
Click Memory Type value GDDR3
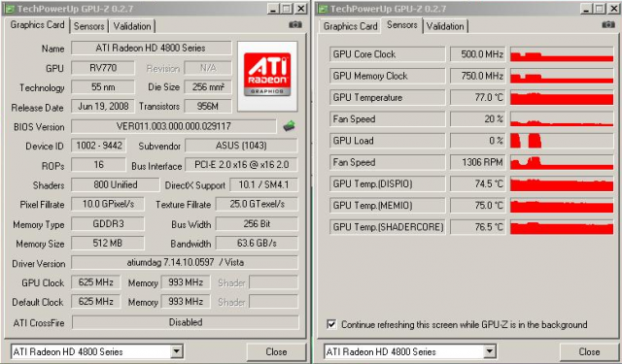[108, 224]
